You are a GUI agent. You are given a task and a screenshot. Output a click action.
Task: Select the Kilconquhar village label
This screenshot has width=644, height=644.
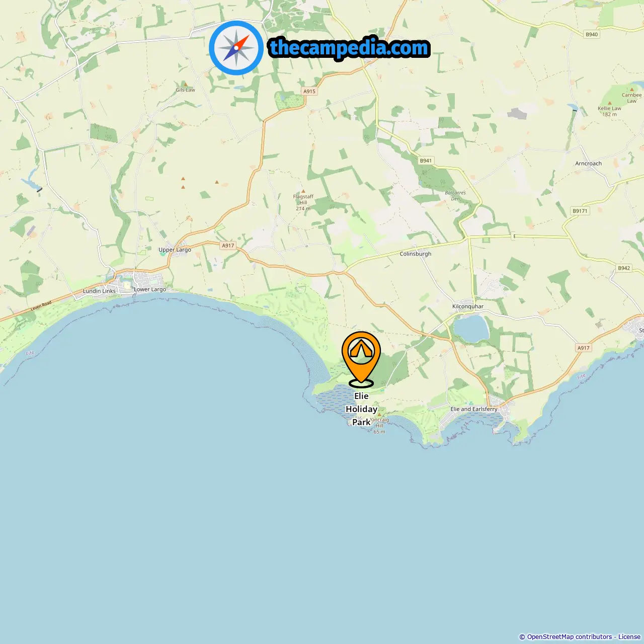pos(468,306)
